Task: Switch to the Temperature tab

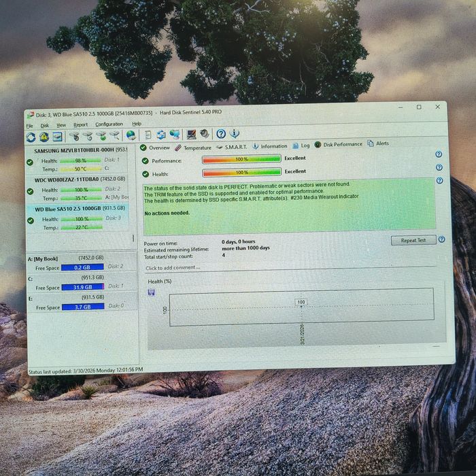Action: (193, 148)
